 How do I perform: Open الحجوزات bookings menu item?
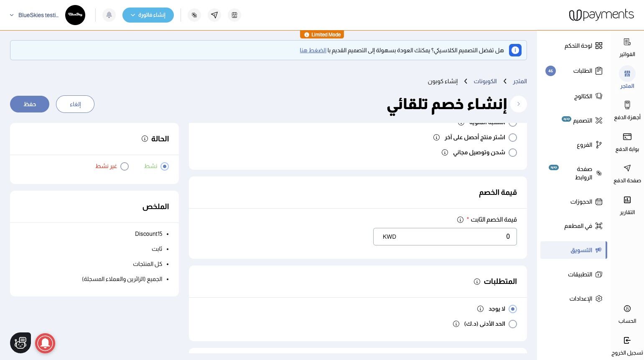coord(586,202)
